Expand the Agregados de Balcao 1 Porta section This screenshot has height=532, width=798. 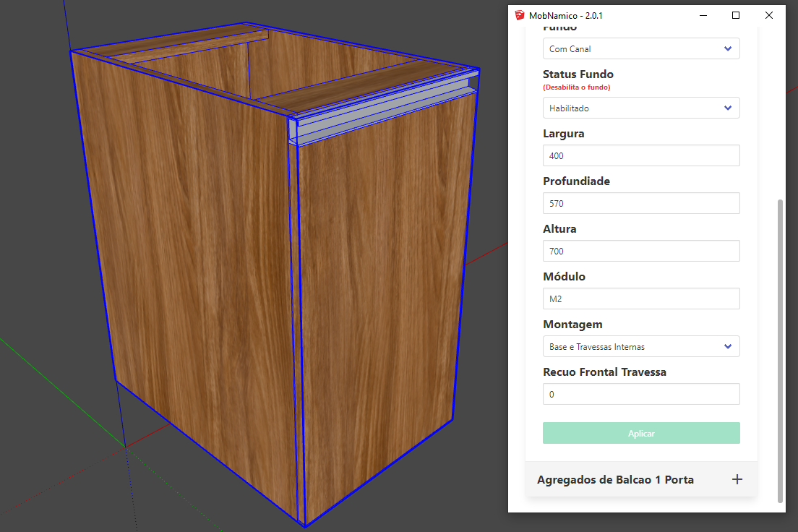click(615, 480)
